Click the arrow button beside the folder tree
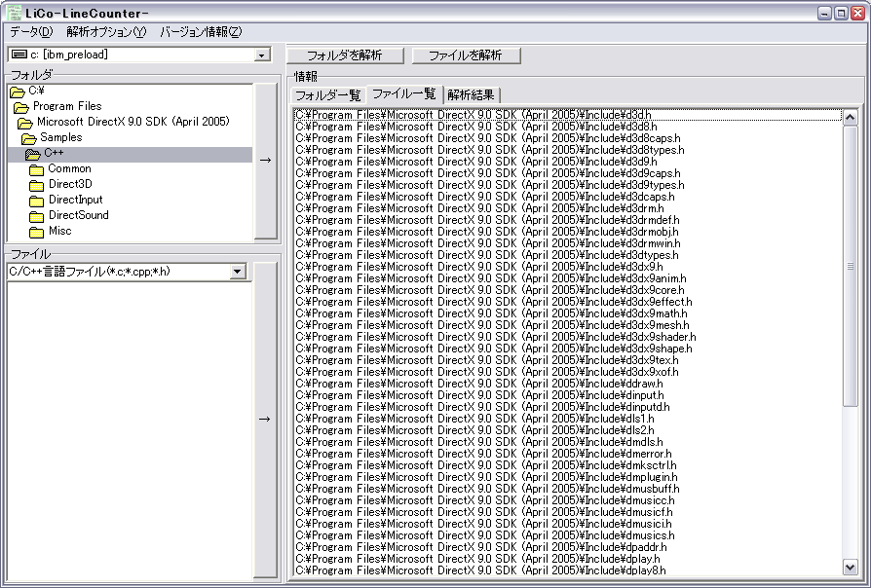 [x=266, y=161]
